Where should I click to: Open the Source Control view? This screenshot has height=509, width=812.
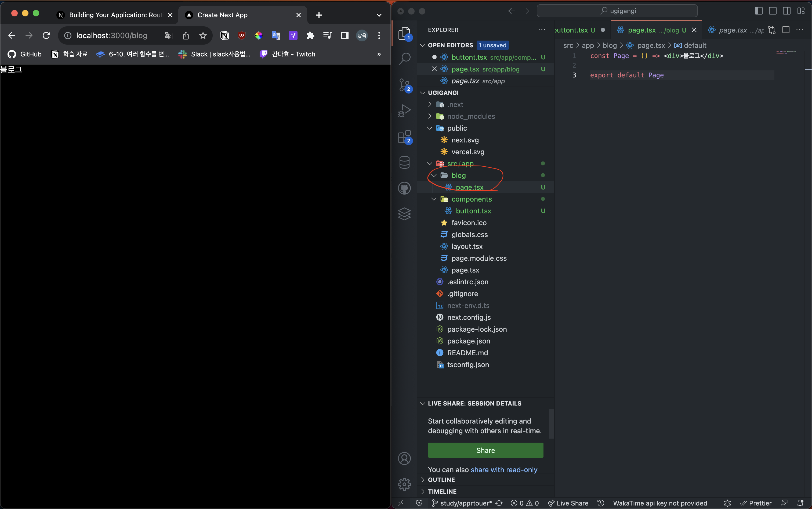click(x=404, y=85)
